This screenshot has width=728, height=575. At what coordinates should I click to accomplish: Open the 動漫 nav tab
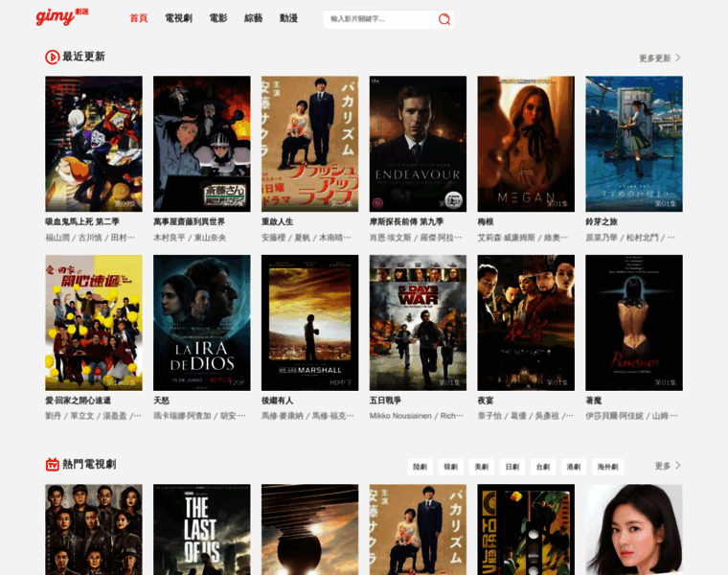tap(288, 18)
